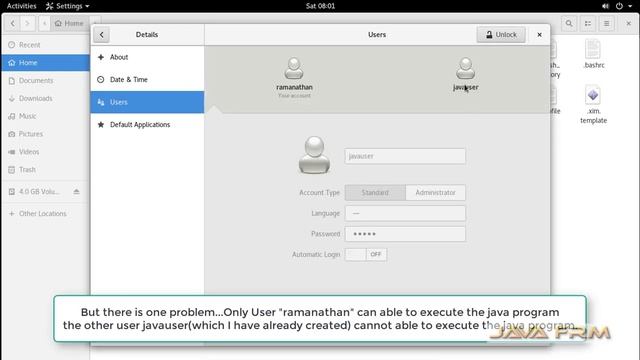This screenshot has height=360, width=640.
Task: Select the javauser account avatar
Action: (465, 68)
